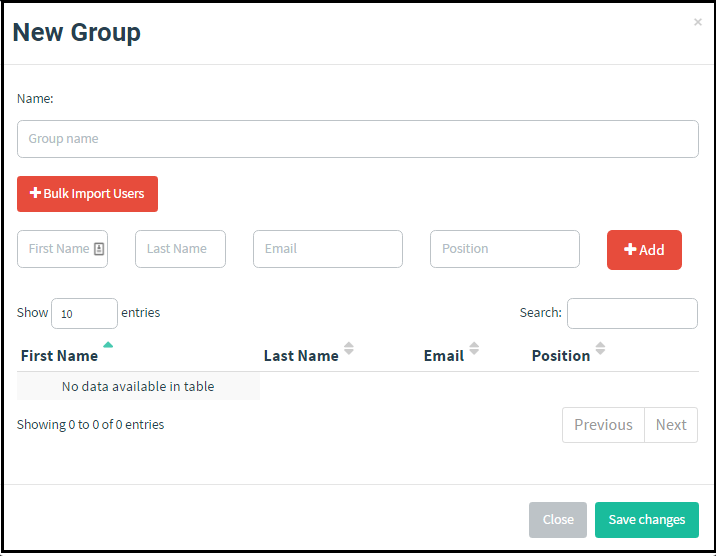
Task: Go to Previous page of entries
Action: coord(603,425)
